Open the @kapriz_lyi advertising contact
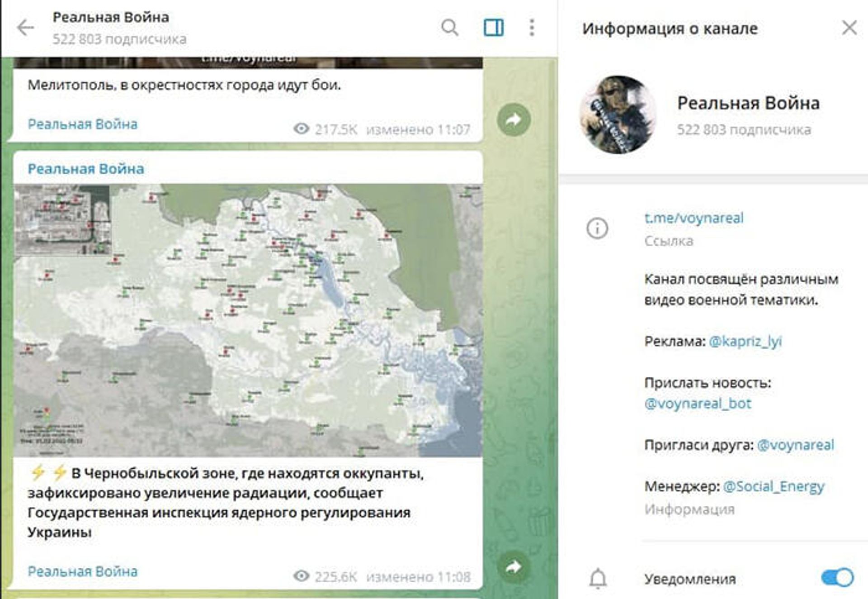Viewport: 868px width, 599px height. pyautogui.click(x=745, y=341)
